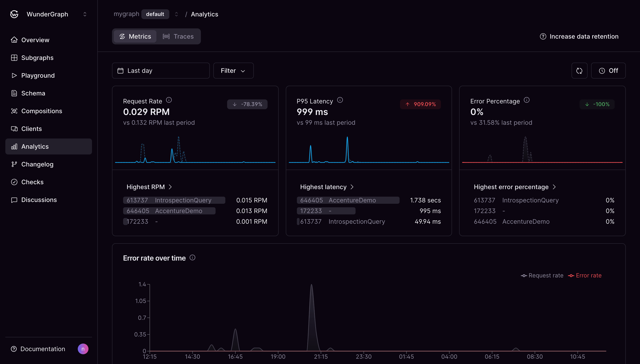Switch to the Traces tab

point(178,36)
